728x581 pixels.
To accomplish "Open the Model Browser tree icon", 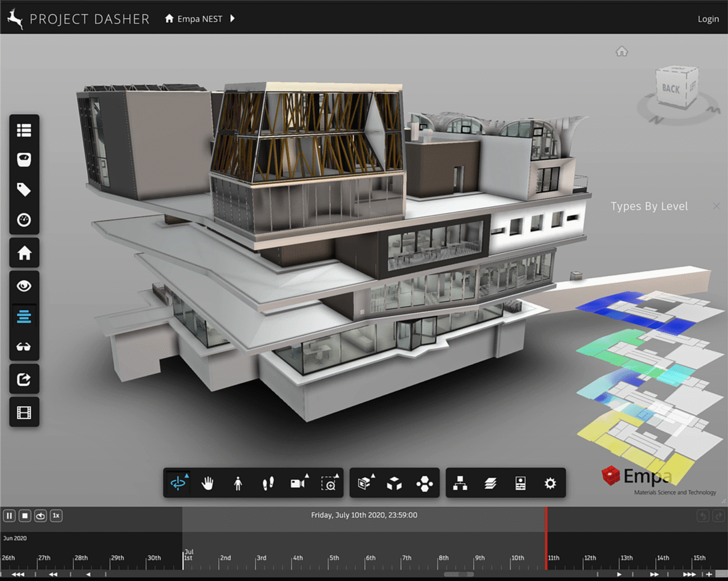I will (460, 483).
